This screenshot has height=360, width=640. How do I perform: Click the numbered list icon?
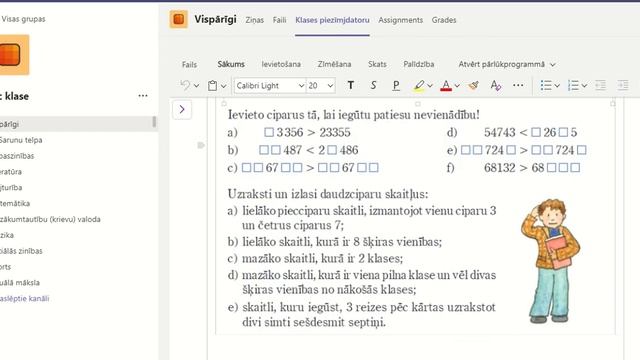[x=573, y=85]
